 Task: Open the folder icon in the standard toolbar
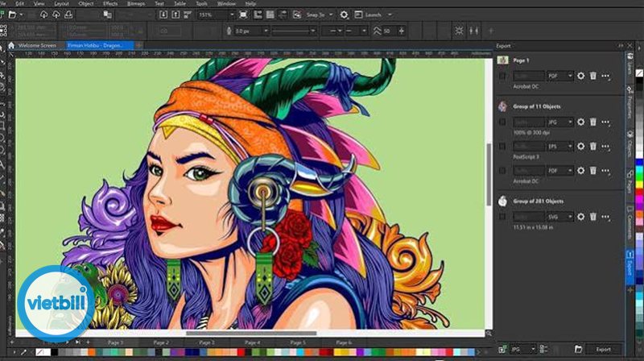12,15
